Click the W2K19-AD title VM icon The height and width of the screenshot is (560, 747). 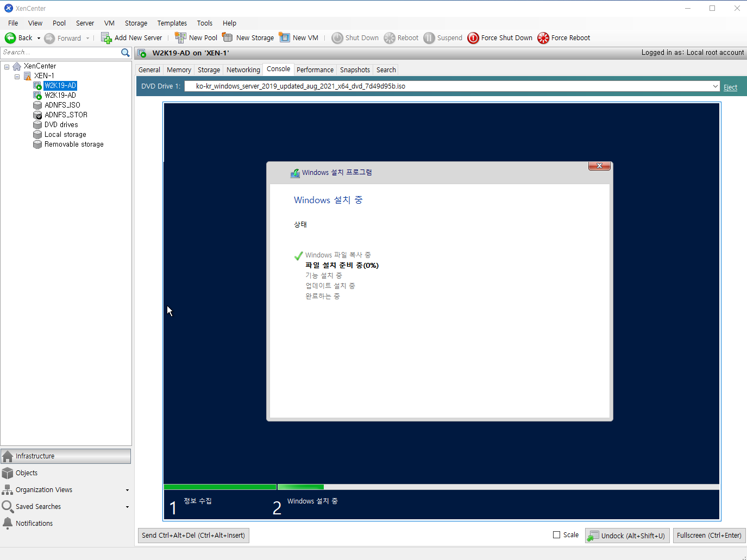(142, 53)
